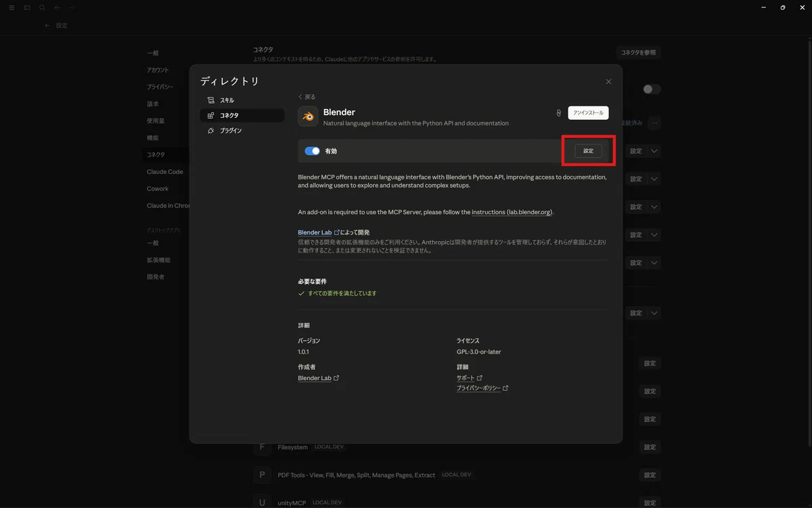Toggle the sidebar panel icon in title bar

(x=27, y=7)
